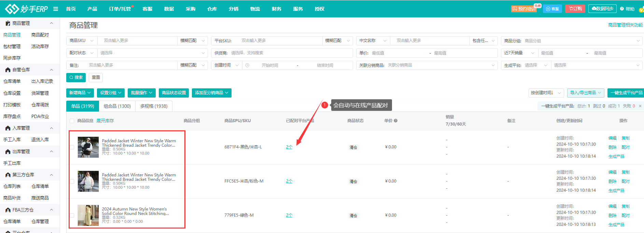Open 预约培训 button in header
Screen dimensions: 644x233
[524, 9]
